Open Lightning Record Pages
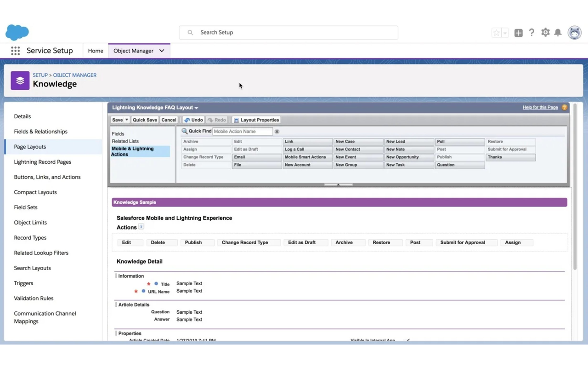Screen dimensions: 588x368 [42, 162]
